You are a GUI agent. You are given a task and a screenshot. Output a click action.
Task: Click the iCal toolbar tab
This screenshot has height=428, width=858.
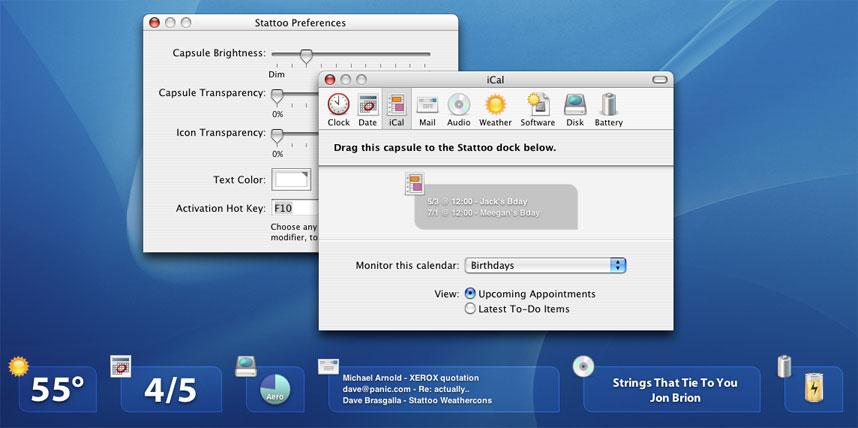click(x=396, y=109)
